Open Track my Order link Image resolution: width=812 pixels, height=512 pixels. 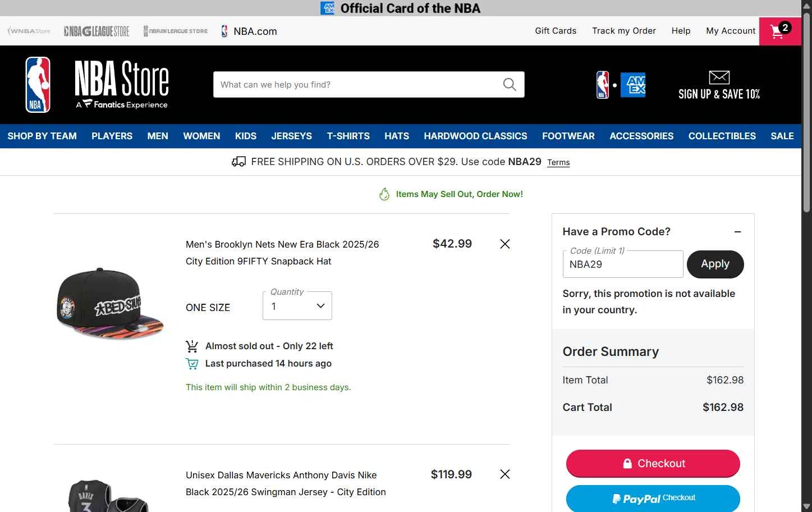[624, 31]
